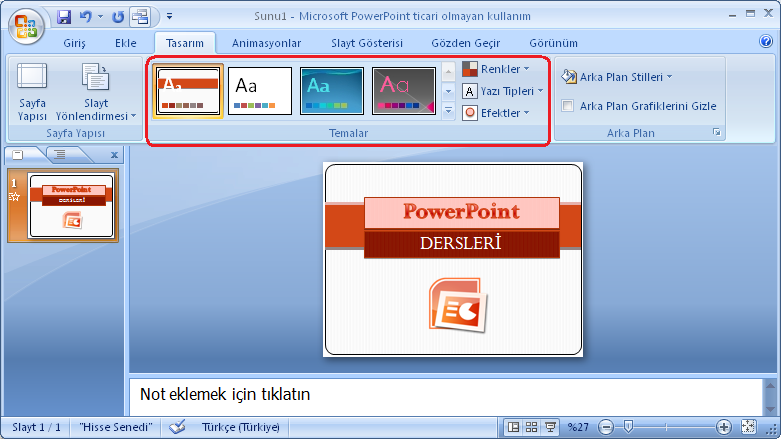Open Renkler theme colors dropdown
This screenshot has height=440, width=781.
coord(496,69)
